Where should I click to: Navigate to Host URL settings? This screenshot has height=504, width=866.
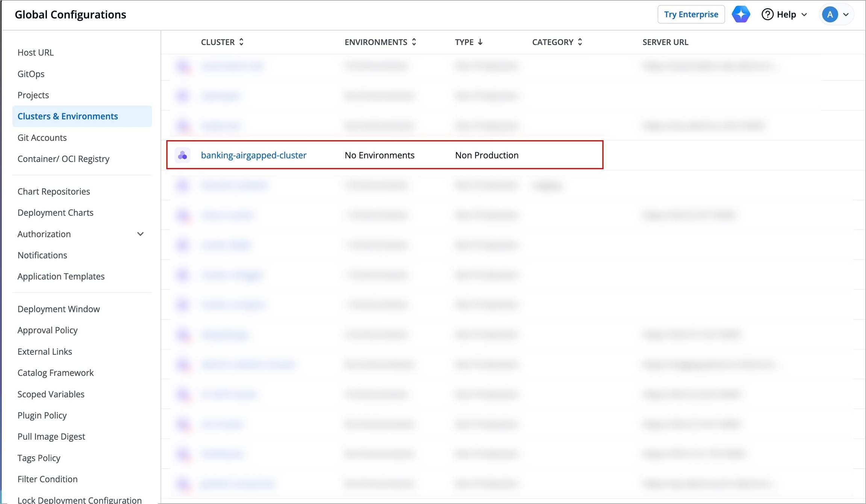pos(36,52)
